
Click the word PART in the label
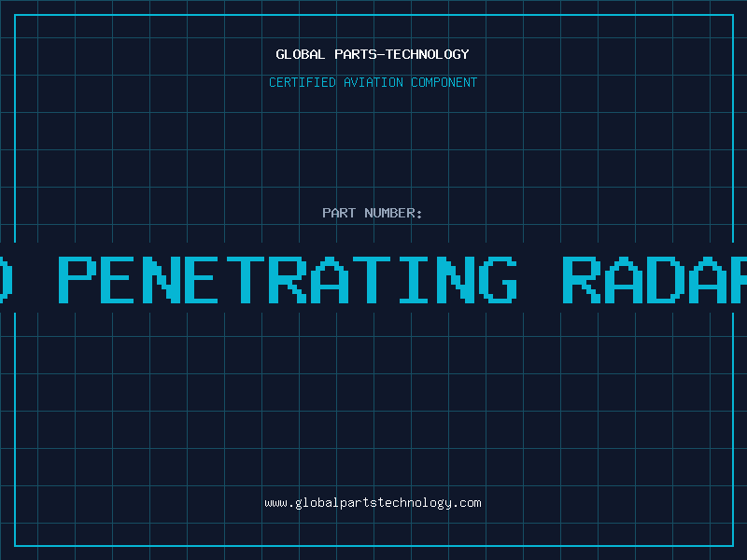[x=339, y=213]
